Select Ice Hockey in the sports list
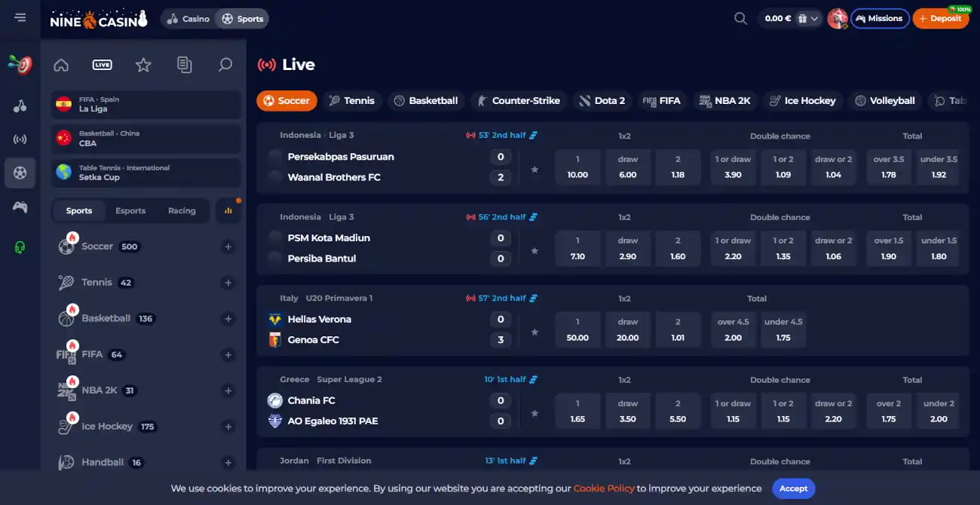Image resolution: width=980 pixels, height=505 pixels. (107, 427)
